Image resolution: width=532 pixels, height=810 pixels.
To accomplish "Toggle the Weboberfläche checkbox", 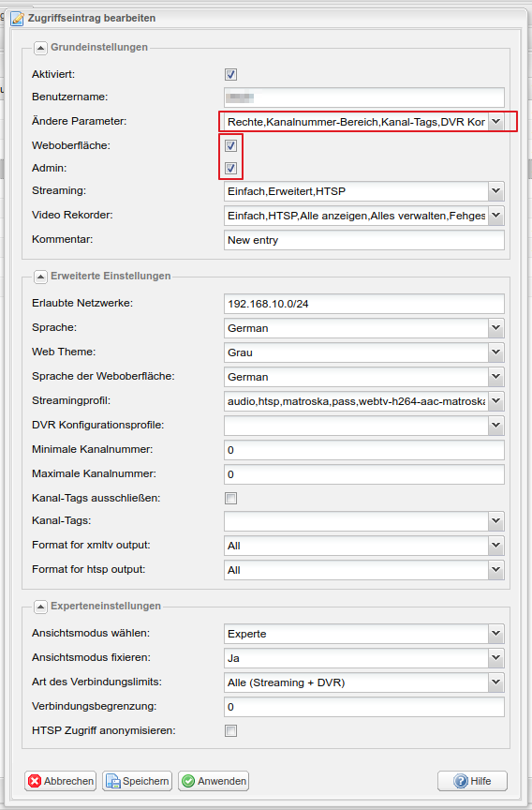I will (230, 145).
